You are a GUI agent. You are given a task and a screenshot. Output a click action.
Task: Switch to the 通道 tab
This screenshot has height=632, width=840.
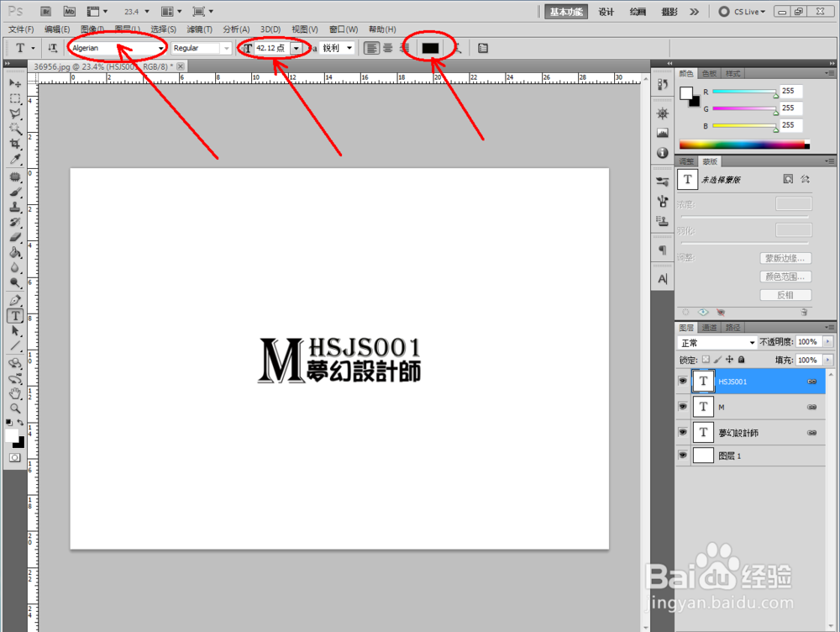click(709, 328)
